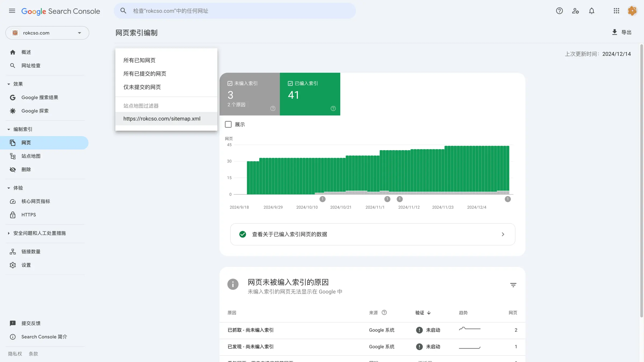Screen dimensions: 644x362
Task: Open 网页 in the sidebar
Action: (x=44, y=143)
